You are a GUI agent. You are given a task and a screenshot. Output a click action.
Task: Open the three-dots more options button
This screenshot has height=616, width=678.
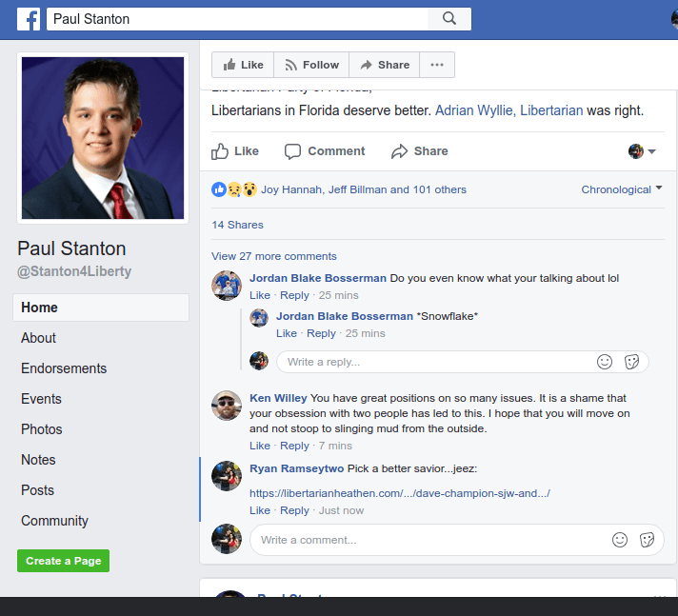point(437,65)
